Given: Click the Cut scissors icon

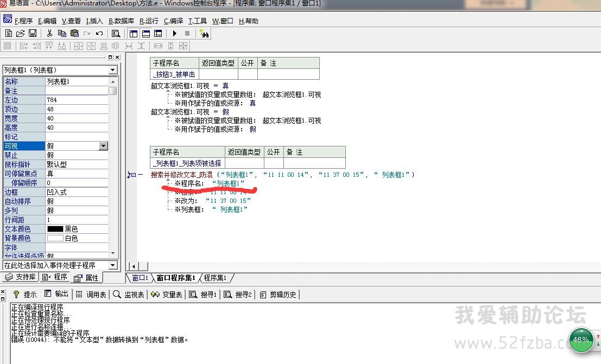Looking at the screenshot, I should (49, 33).
